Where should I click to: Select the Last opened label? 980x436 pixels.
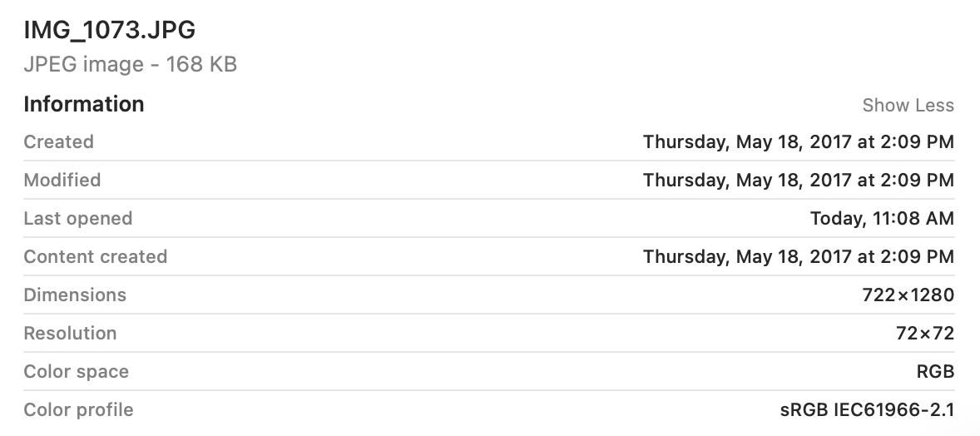[78, 218]
